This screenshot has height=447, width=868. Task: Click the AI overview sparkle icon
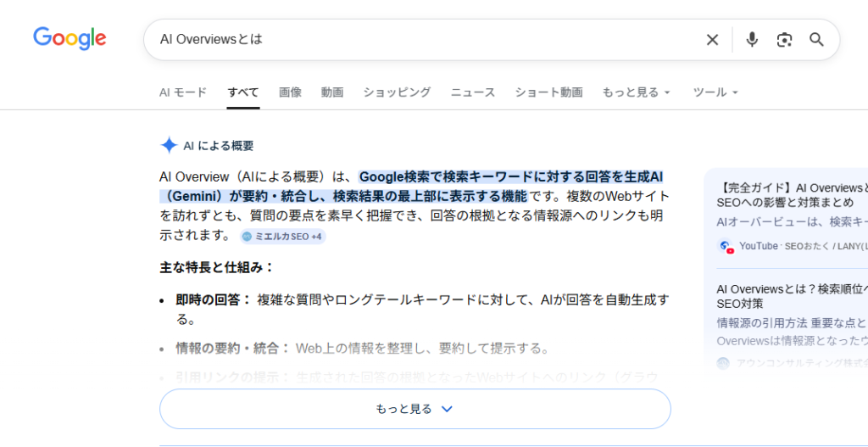click(x=169, y=145)
